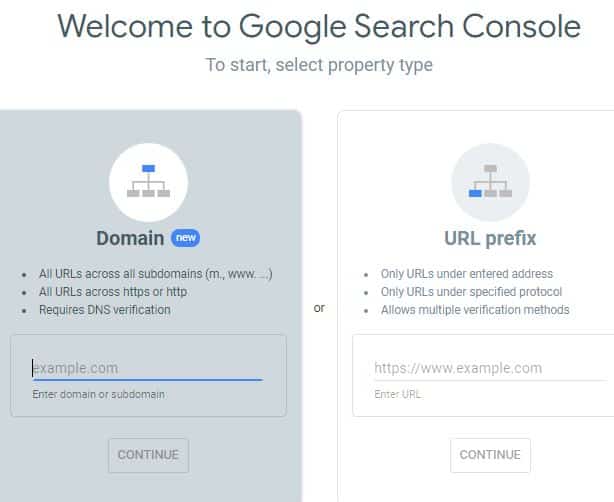The height and width of the screenshot is (502, 614).
Task: Click "Allows multiple verification methods" bullet
Action: point(475,310)
